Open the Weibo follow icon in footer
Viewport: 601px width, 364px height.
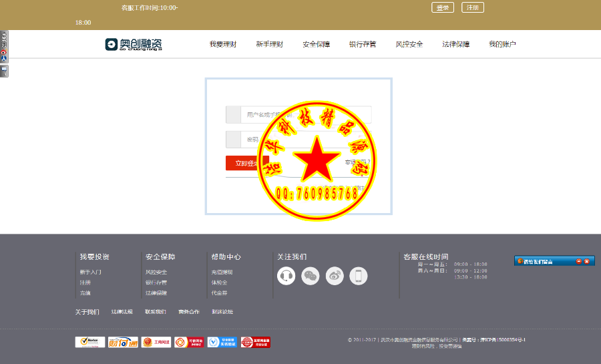[335, 276]
